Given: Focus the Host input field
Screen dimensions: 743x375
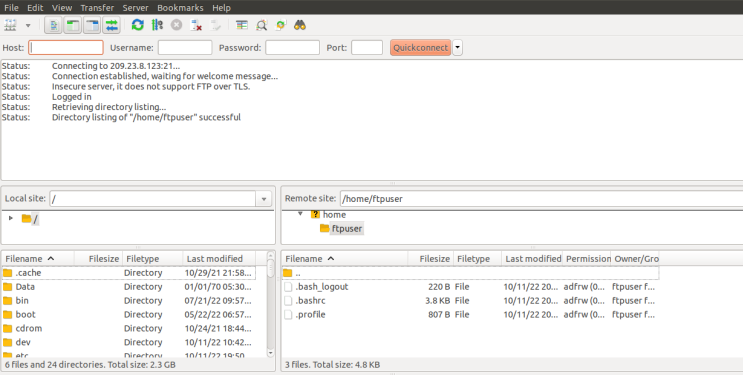Looking at the screenshot, I should click(x=66, y=47).
